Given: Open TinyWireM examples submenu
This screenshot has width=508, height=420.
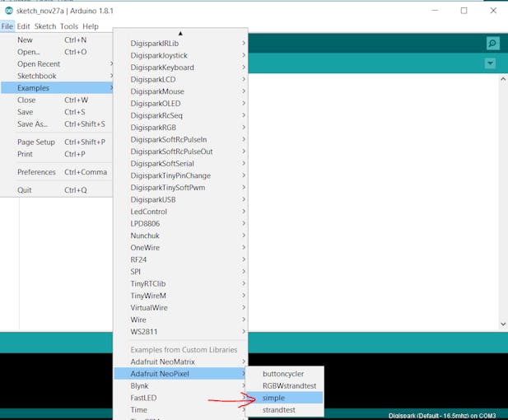Looking at the screenshot, I should pyautogui.click(x=180, y=296).
